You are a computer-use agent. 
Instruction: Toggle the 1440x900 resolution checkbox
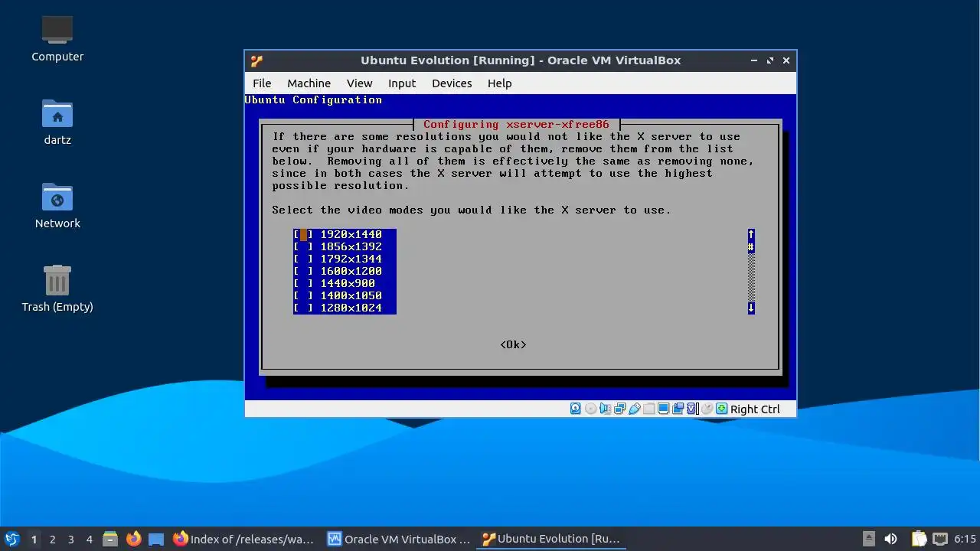(303, 283)
